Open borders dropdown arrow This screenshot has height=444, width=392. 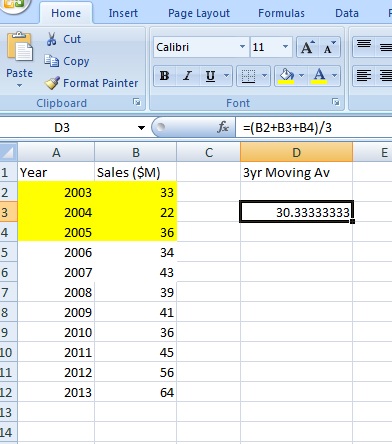(265, 76)
